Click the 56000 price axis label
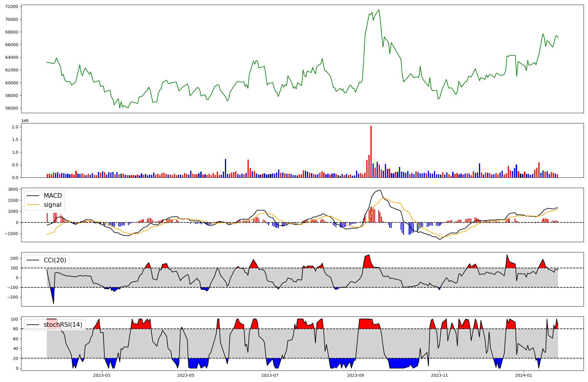 12,108
